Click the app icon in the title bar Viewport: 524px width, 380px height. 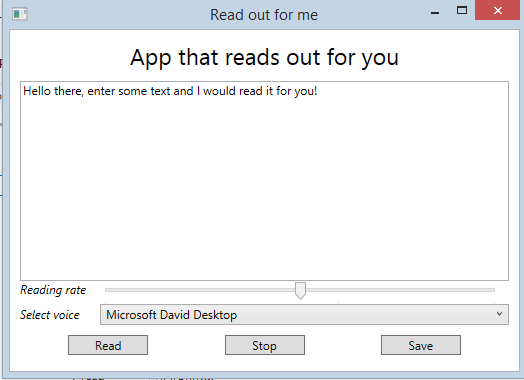tap(20, 14)
